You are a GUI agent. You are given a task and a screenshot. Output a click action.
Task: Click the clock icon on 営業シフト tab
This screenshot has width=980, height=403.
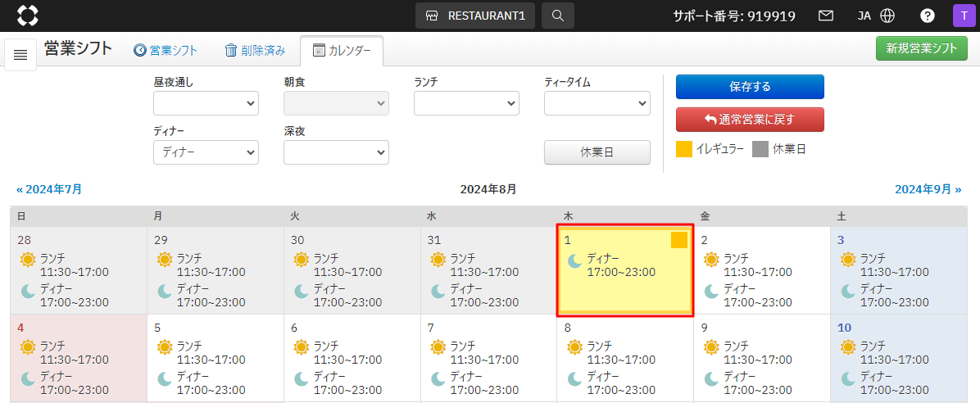click(x=140, y=51)
